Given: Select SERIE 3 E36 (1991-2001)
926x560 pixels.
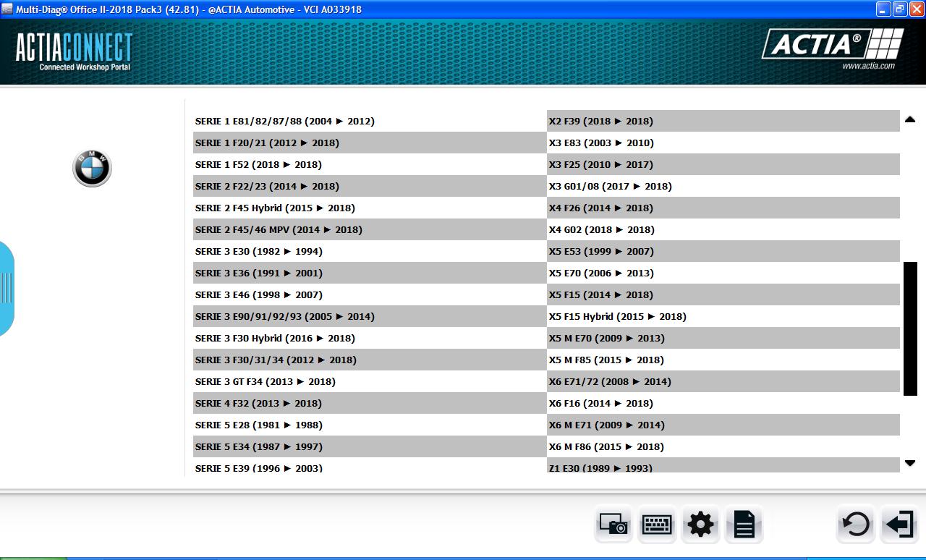Looking at the screenshot, I should click(370, 273).
